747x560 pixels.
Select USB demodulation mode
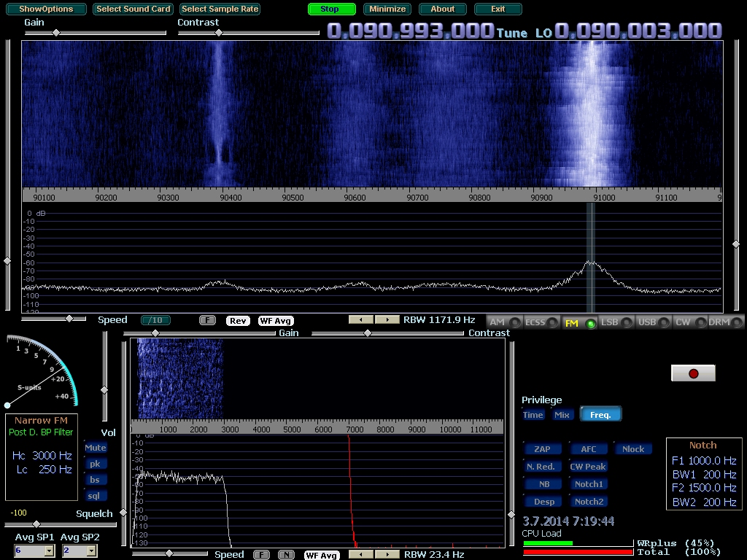653,322
